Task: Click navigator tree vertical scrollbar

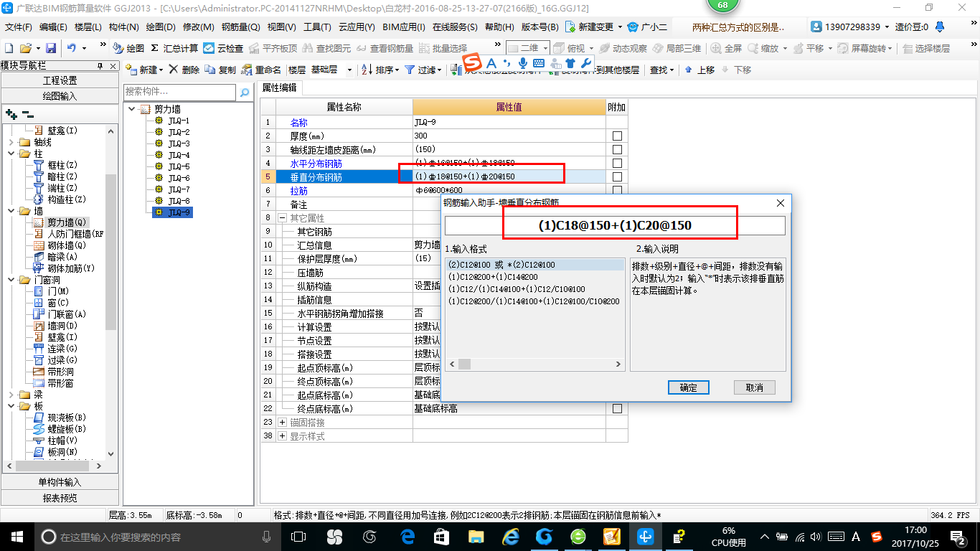Action: click(110, 292)
